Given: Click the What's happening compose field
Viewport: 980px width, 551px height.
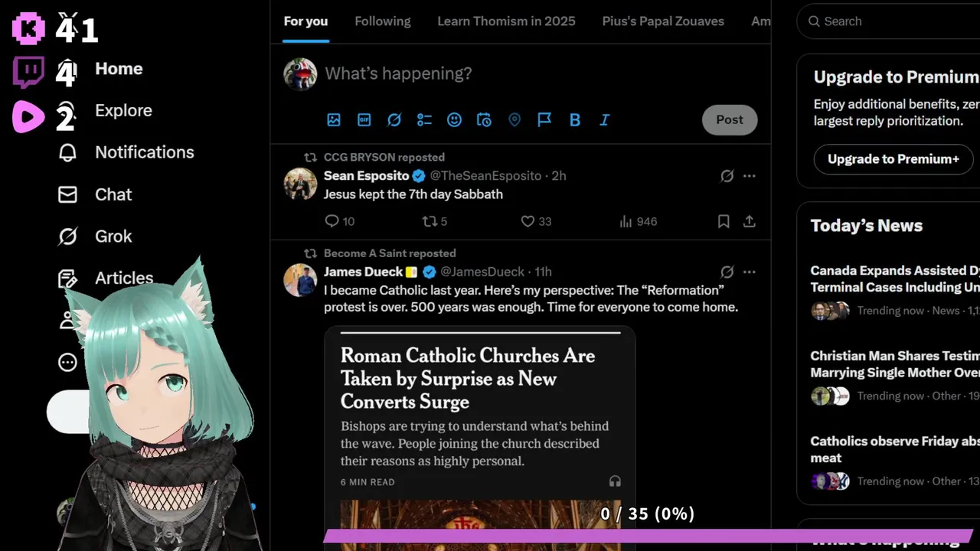Looking at the screenshot, I should (398, 73).
